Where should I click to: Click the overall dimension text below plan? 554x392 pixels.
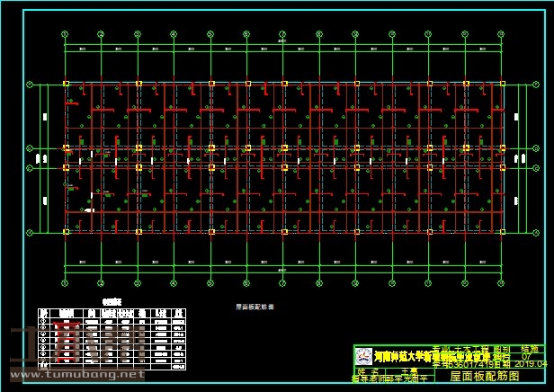[x=282, y=271]
